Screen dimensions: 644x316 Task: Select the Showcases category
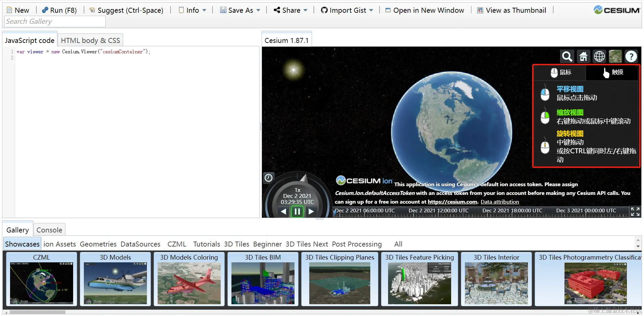click(22, 244)
